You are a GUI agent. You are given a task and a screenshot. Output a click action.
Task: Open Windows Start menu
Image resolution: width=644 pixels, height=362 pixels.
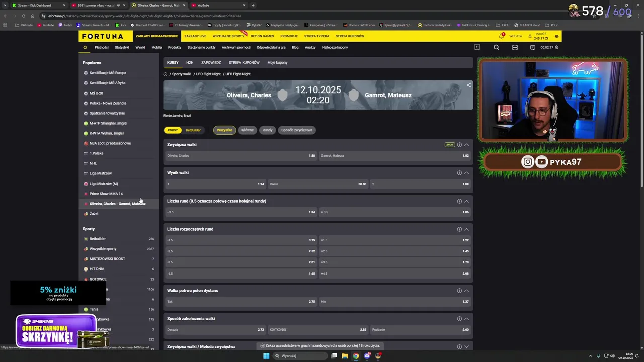click(266, 356)
